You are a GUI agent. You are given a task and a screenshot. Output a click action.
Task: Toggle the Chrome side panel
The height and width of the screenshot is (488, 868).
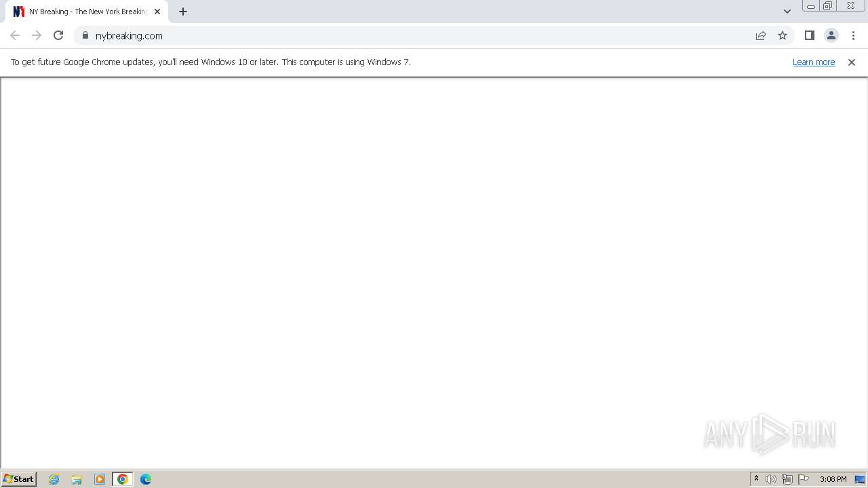(810, 35)
